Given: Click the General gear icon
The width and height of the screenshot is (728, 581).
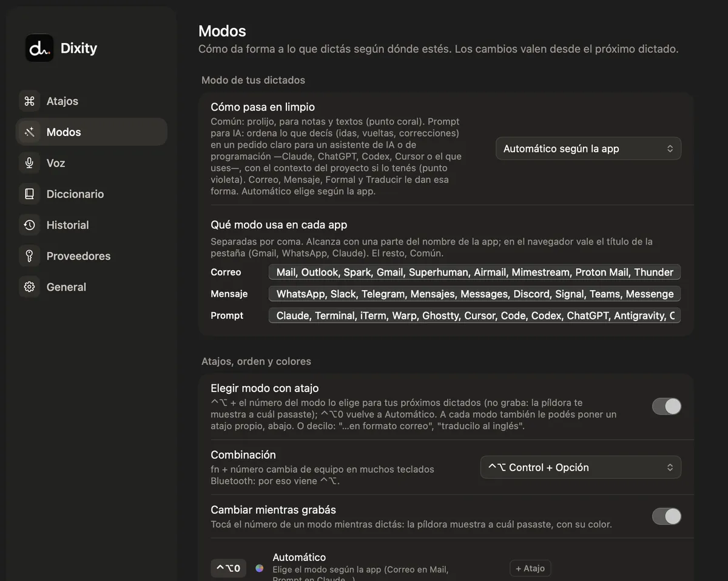Looking at the screenshot, I should [29, 287].
